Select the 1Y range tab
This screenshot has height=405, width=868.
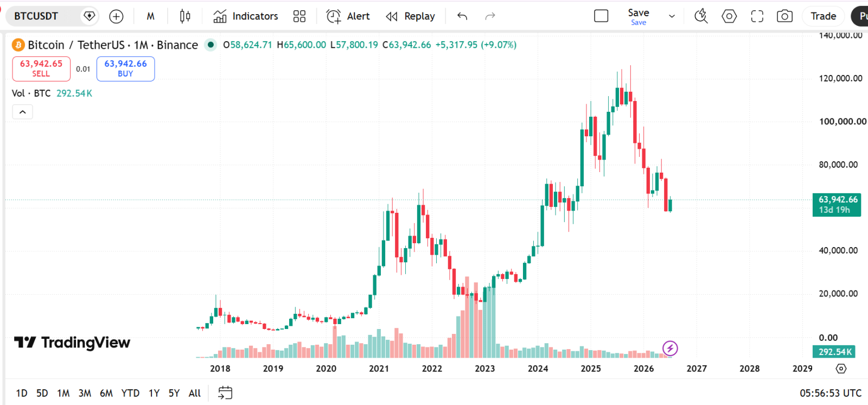click(x=154, y=393)
